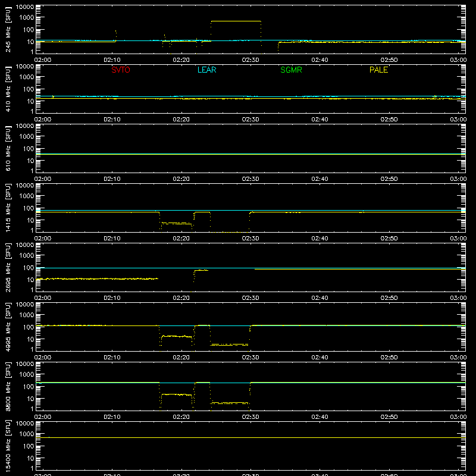Click the 02:10 time label under 610 MHz plot
This screenshot has width=476, height=476.
(x=112, y=179)
